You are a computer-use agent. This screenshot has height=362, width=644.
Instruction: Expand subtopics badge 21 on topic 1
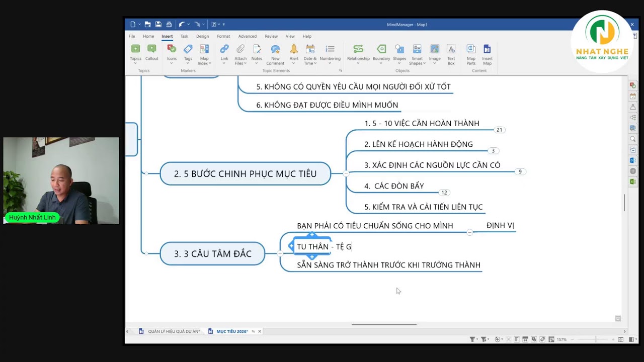click(x=499, y=130)
